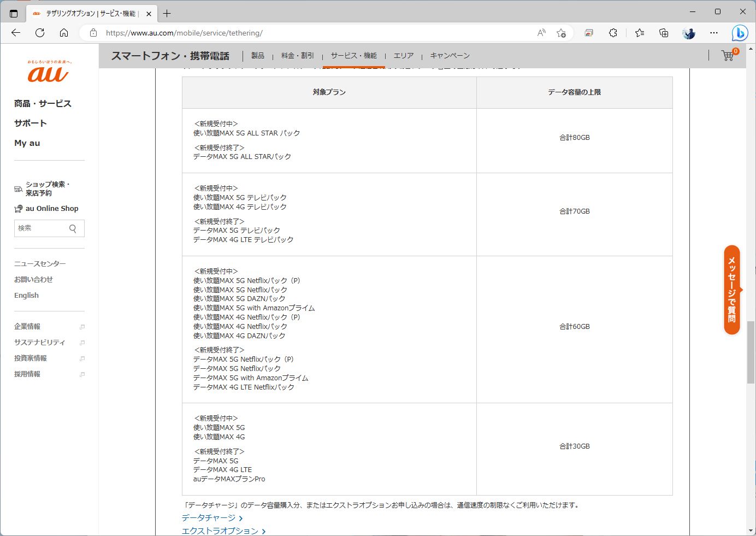Click the search magnifier icon in sidebar
Viewport: 756px width, 536px height.
[73, 228]
